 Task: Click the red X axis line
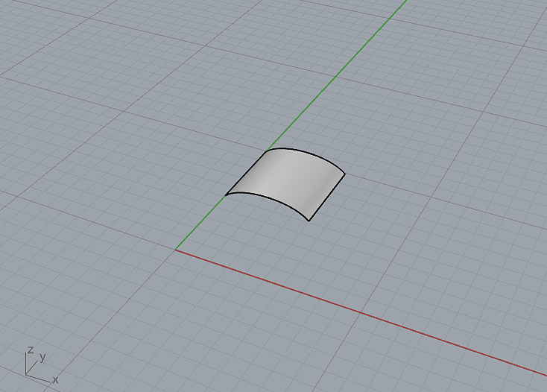(x=358, y=312)
